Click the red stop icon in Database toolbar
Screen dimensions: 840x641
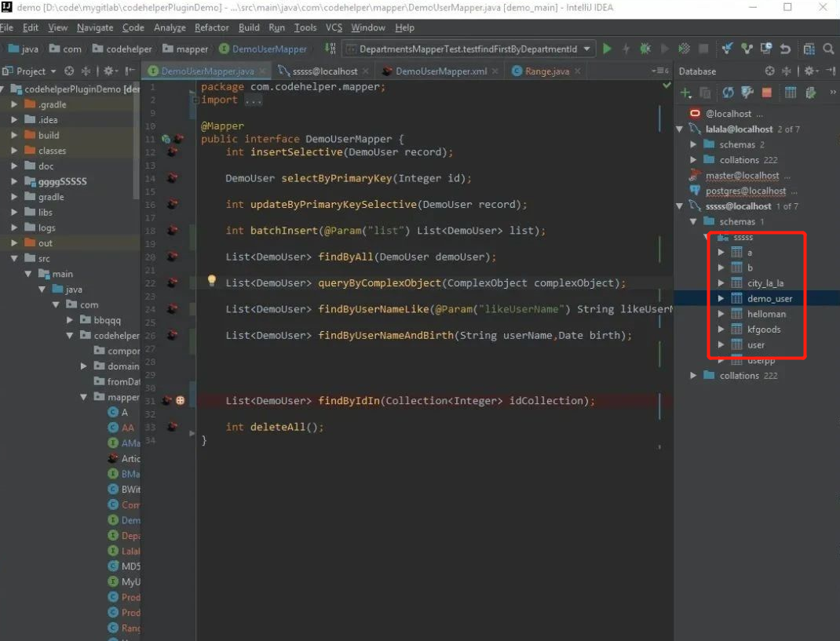pos(767,93)
